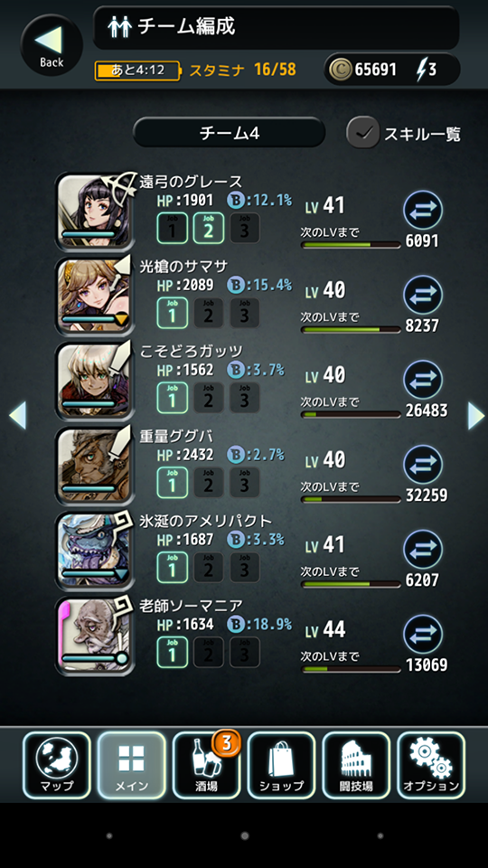Tap swap icon for 老師ソーマニア
This screenshot has height=868, width=488.
(x=423, y=635)
